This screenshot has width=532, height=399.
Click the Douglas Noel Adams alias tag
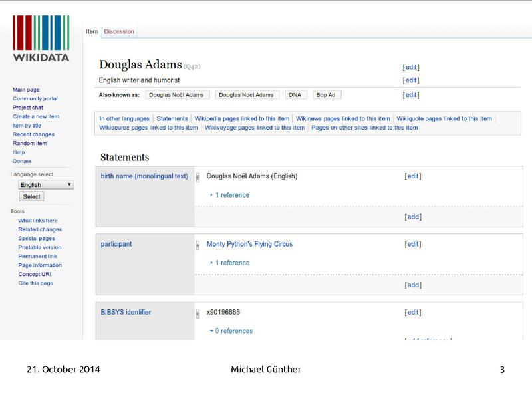(246, 95)
